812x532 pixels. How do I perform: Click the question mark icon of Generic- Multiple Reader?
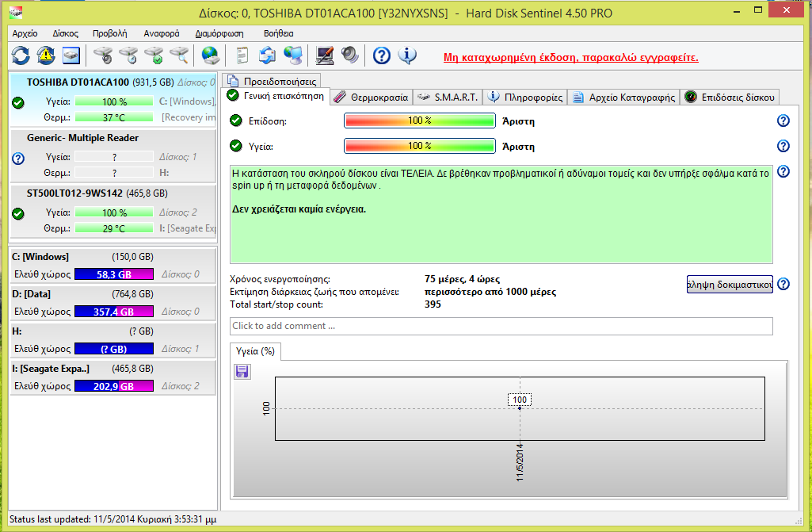(18, 158)
